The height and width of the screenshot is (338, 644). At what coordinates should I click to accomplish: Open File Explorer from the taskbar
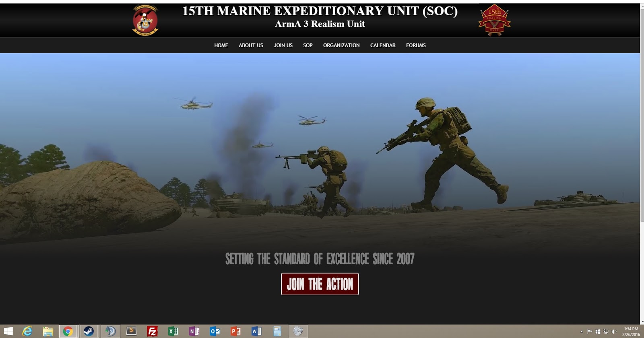(x=48, y=331)
